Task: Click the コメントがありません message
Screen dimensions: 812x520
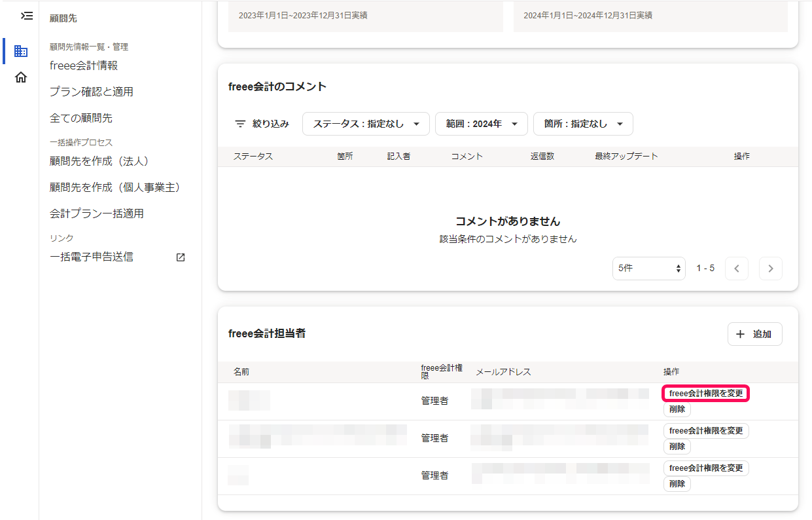Action: tap(508, 221)
